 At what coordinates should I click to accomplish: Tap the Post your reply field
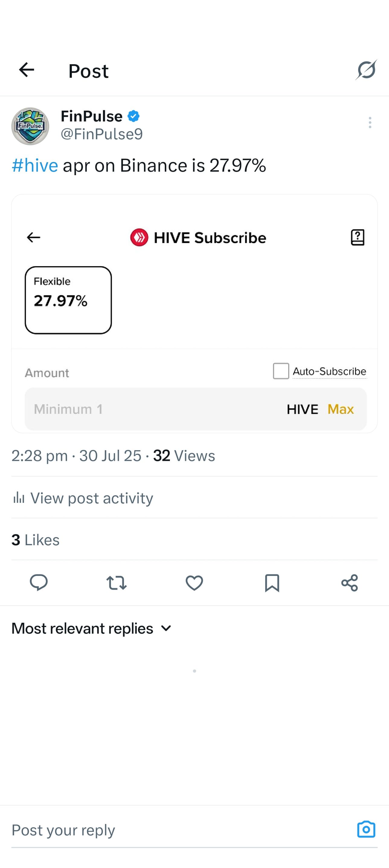(x=182, y=830)
